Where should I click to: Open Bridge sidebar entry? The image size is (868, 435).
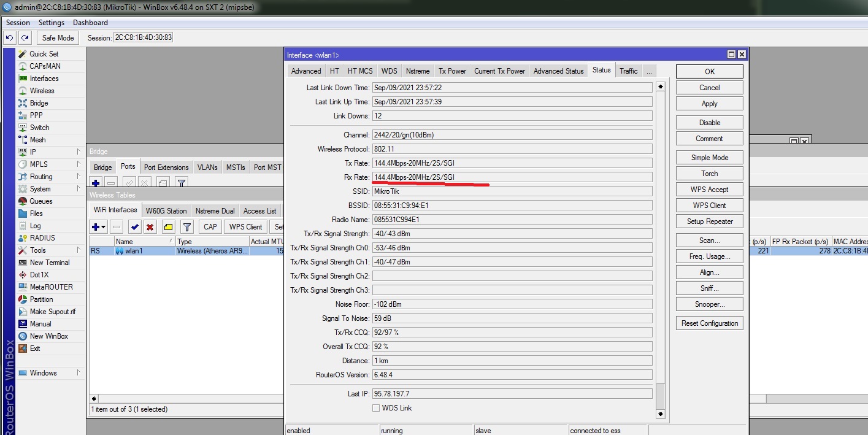[x=39, y=103]
